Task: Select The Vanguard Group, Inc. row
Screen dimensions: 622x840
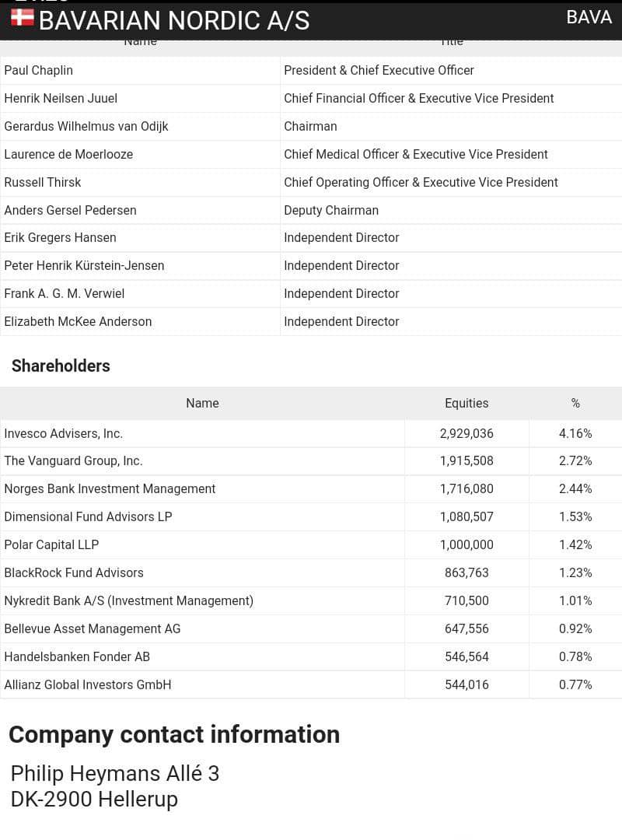Action: [x=311, y=460]
